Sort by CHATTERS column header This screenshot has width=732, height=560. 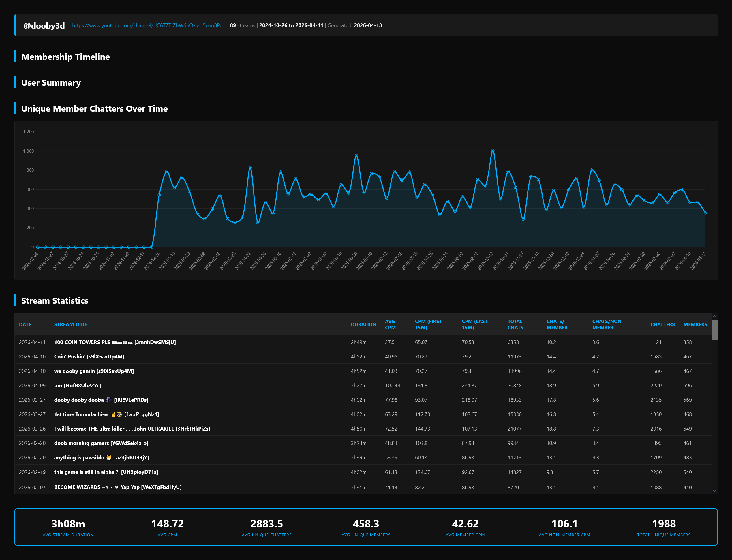point(662,324)
